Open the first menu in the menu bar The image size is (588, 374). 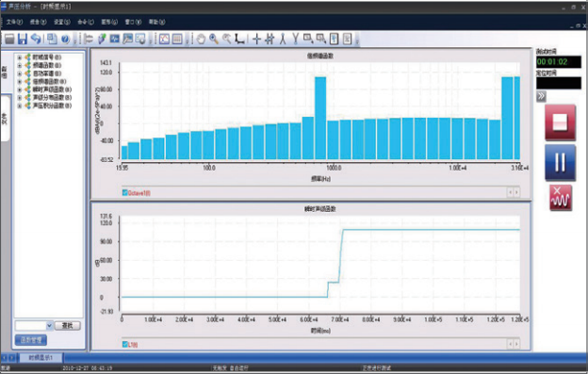click(x=14, y=22)
